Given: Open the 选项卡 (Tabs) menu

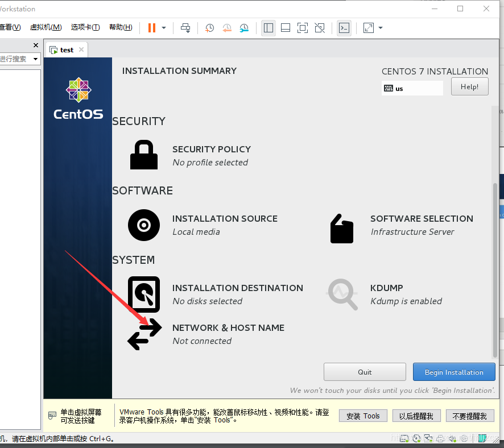Looking at the screenshot, I should (85, 27).
